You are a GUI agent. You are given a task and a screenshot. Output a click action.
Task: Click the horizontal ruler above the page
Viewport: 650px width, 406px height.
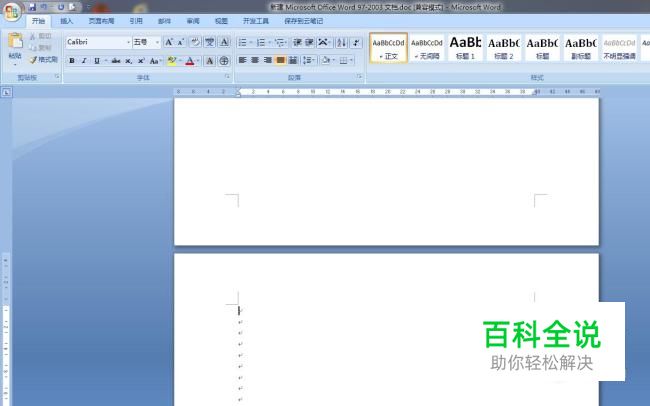[386, 92]
